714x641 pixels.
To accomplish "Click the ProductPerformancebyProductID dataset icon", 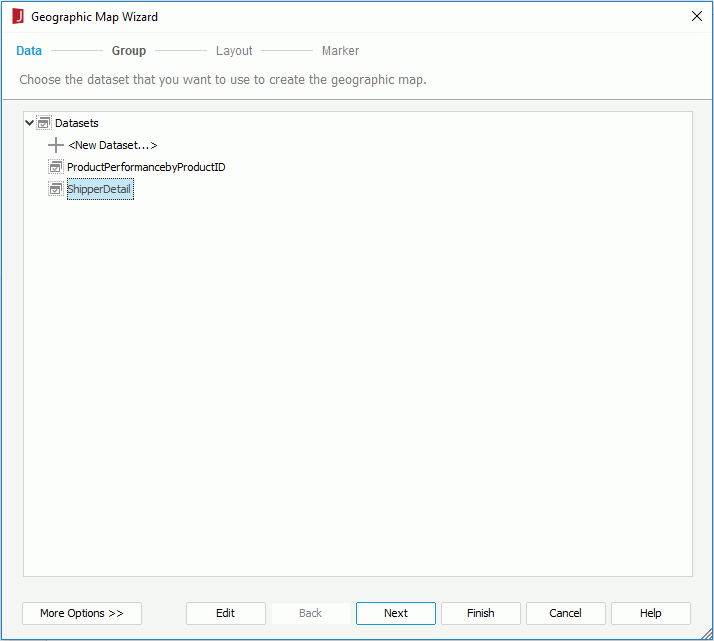I will tap(56, 167).
